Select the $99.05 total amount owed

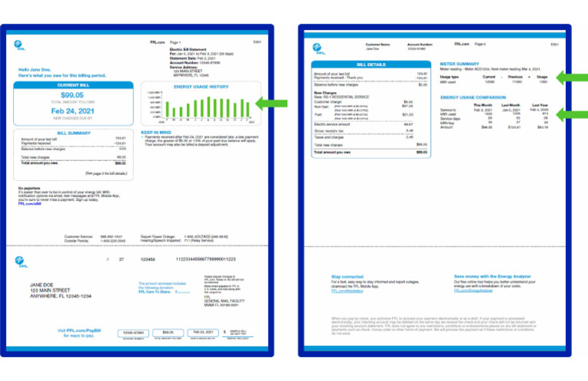pos(72,95)
